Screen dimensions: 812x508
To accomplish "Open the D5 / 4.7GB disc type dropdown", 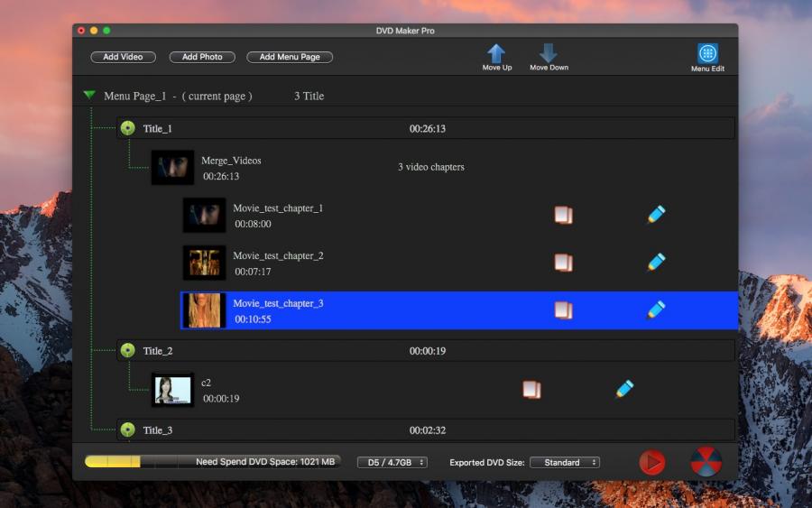I will coord(392,462).
